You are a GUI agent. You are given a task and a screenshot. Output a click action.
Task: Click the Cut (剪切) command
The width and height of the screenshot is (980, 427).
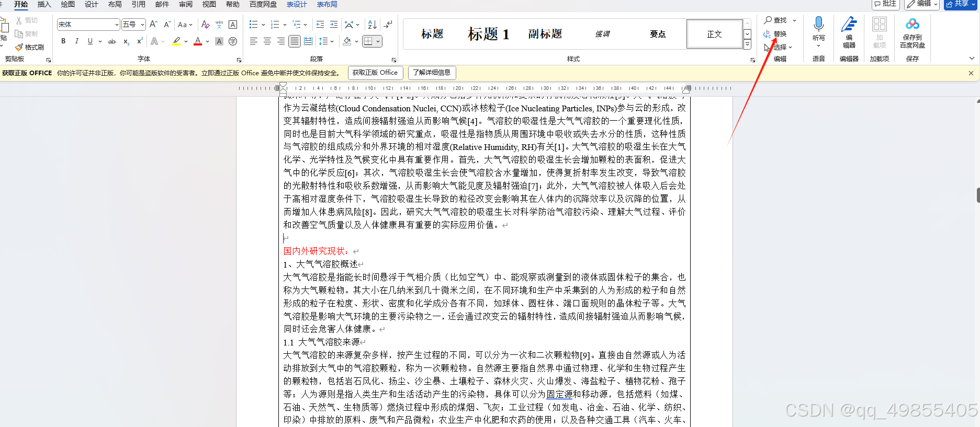pos(27,20)
